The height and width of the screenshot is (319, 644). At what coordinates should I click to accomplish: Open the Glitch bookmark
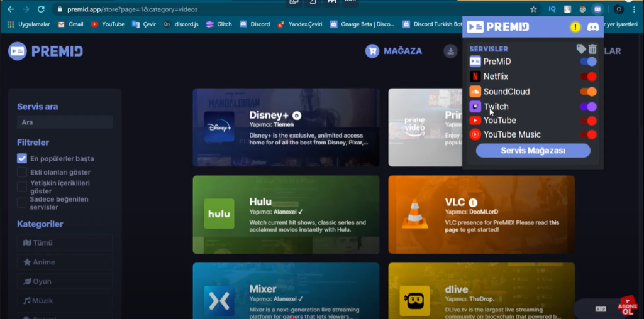219,24
